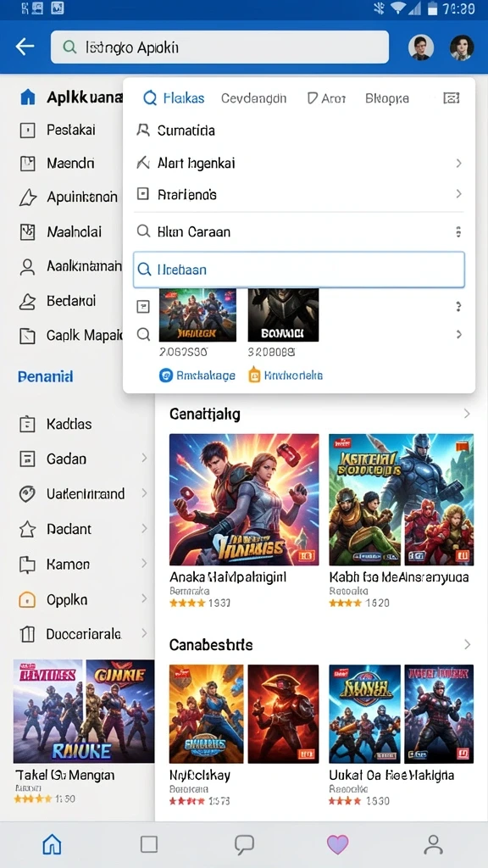Select the Blopke tab
Viewport: 488px width, 868px height.
[387, 98]
